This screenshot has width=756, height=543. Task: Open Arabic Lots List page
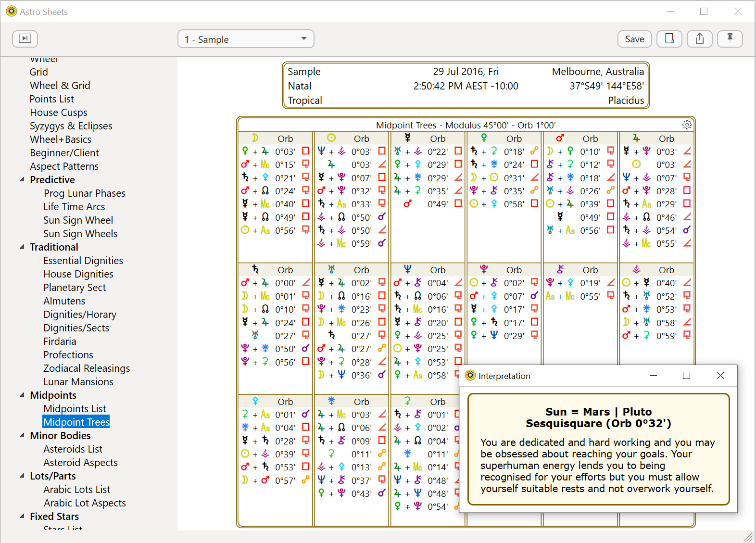pyautogui.click(x=77, y=490)
